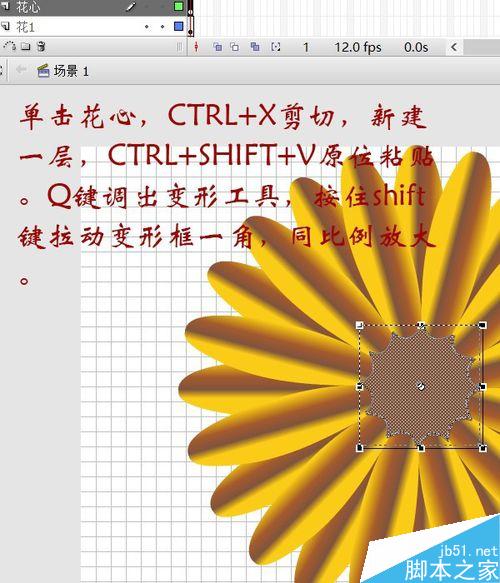Image resolution: width=500 pixels, height=583 pixels.
Task: Click the layer type icon of 花1
Action: pos(6,26)
